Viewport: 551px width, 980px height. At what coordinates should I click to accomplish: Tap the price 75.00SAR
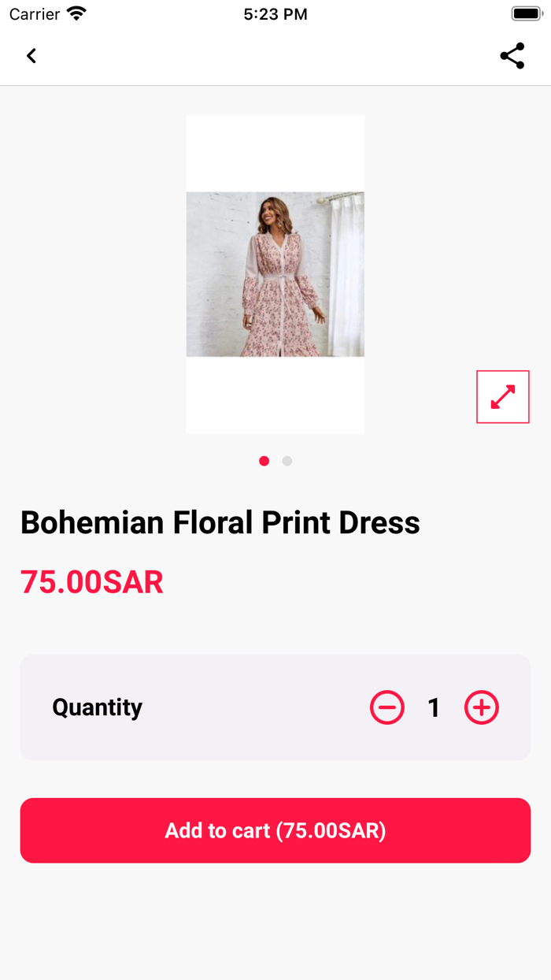coord(91,581)
